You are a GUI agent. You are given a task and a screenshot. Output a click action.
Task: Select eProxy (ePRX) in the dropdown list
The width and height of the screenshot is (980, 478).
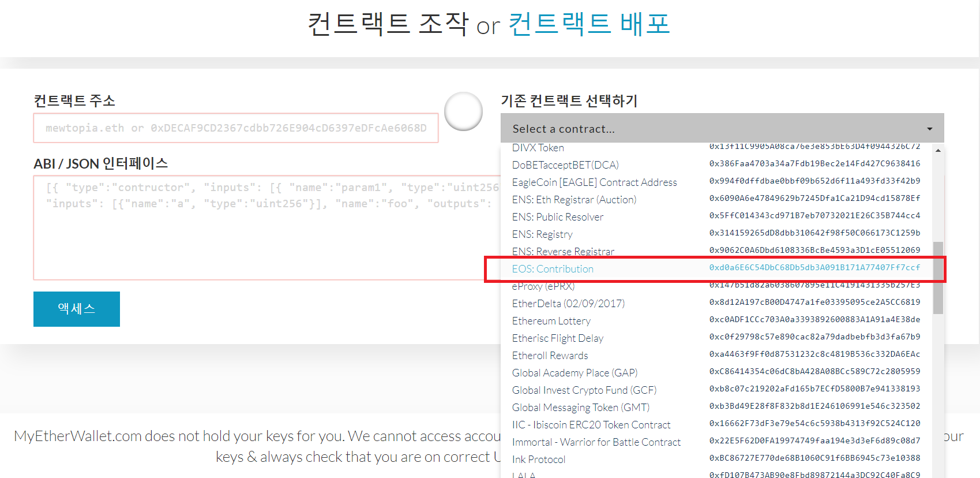(717, 286)
